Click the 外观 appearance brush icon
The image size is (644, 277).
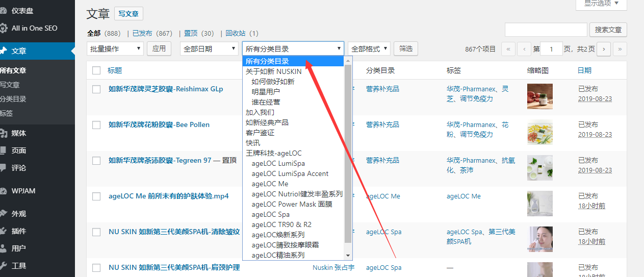[x=3, y=214]
